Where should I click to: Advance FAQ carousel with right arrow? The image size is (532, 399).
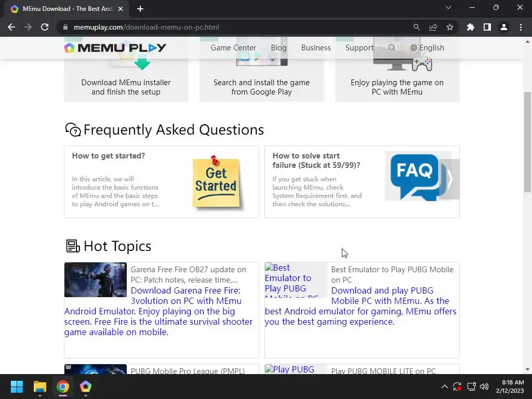449,179
